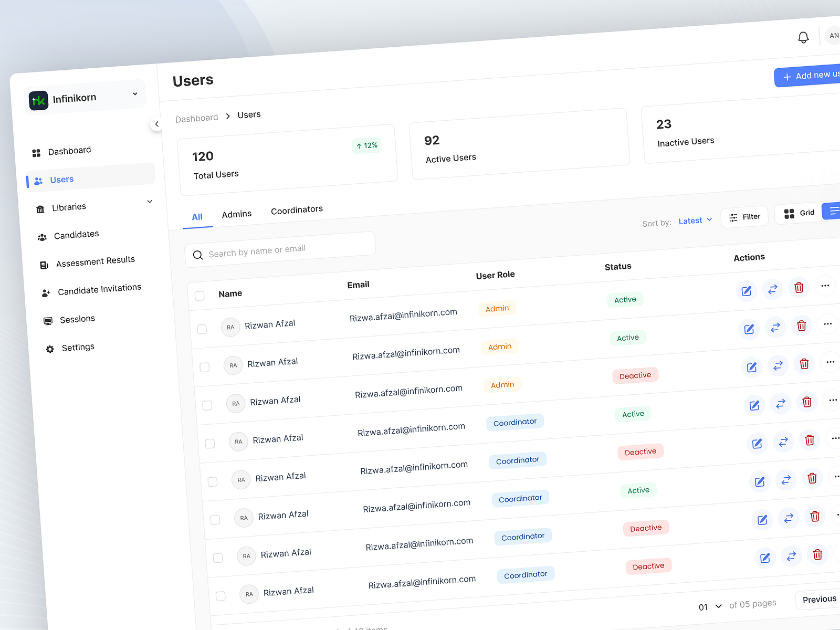This screenshot has height=630, width=840.
Task: Check the third row checkbox with Deactive Admin
Action: click(x=207, y=405)
